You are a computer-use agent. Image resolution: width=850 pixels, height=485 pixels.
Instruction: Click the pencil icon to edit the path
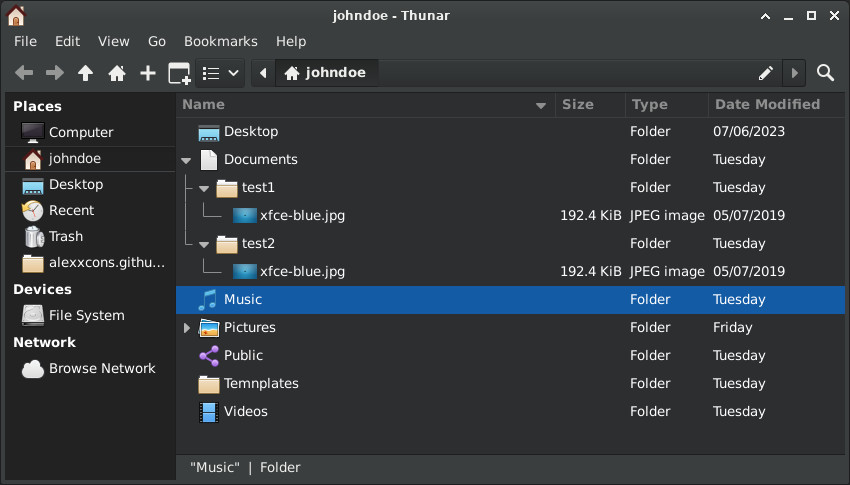point(765,73)
